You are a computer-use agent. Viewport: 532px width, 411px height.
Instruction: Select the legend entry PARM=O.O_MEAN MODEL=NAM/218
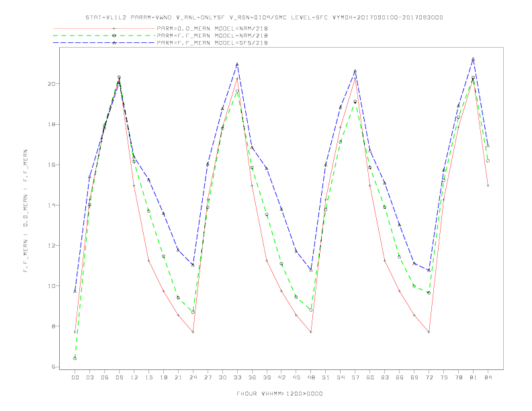(x=212, y=28)
